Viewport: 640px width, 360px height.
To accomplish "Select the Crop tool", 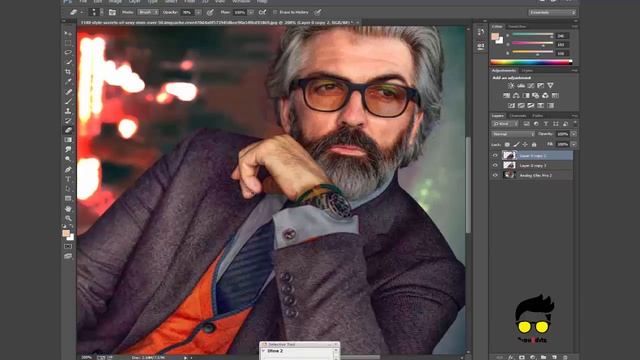I will (68, 72).
